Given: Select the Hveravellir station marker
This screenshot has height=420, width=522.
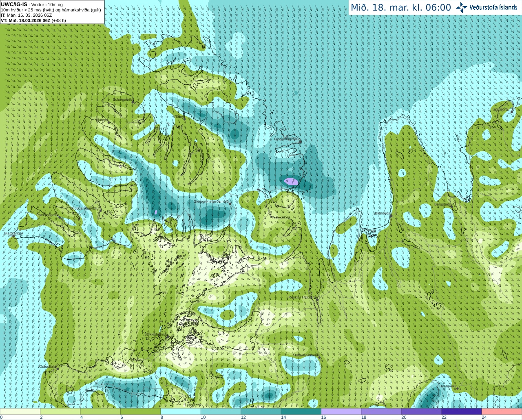Looking at the screenshot, I should (x=457, y=389).
